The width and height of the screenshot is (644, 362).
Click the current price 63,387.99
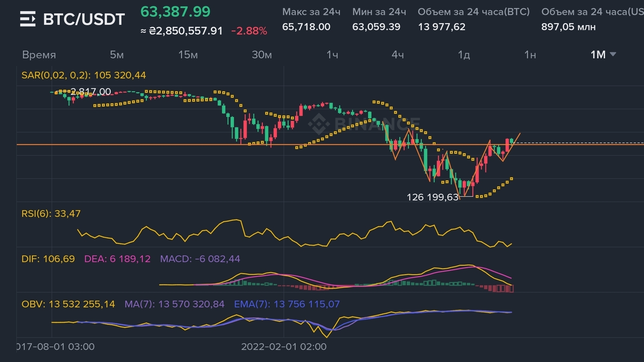coord(175,12)
